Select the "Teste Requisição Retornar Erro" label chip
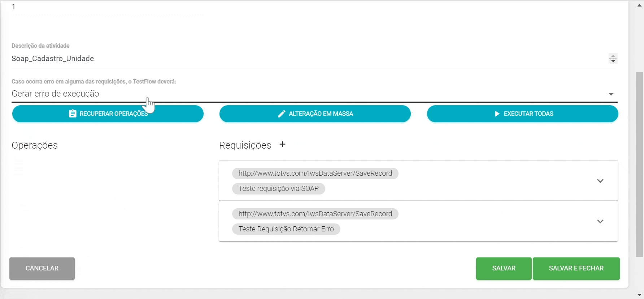The height and width of the screenshot is (299, 644). [286, 229]
